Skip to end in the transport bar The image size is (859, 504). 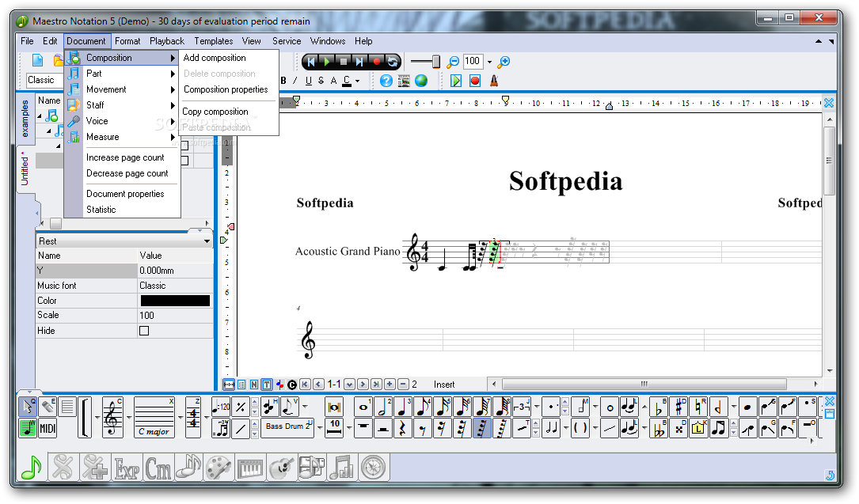click(359, 62)
